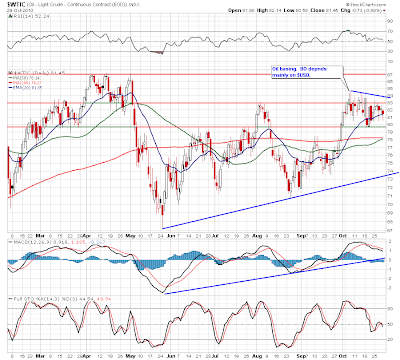The height and width of the screenshot is (360, 400).
Task: Select the EMA(20) legend entry
Action: [25, 88]
